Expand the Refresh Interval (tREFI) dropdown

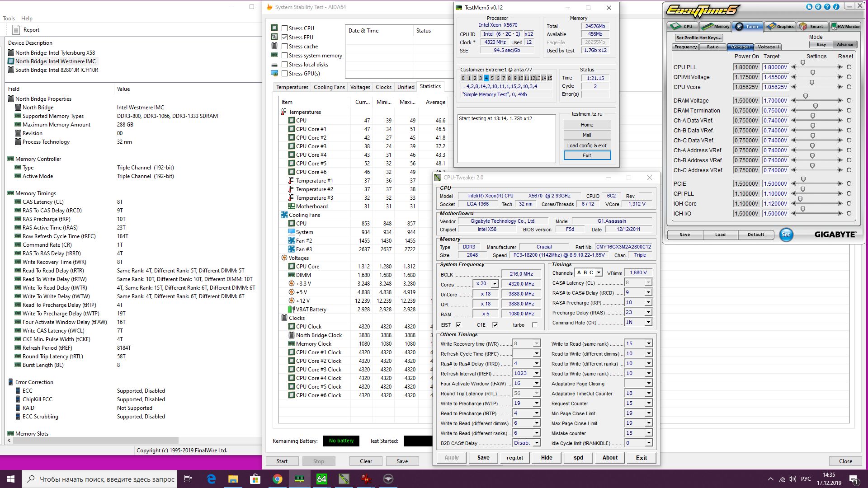[x=536, y=373]
